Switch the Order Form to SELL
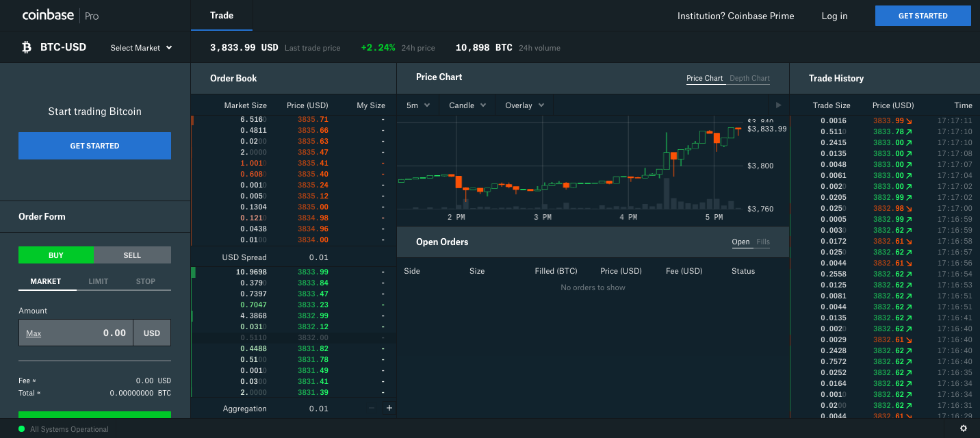Image resolution: width=980 pixels, height=438 pixels. tap(132, 255)
